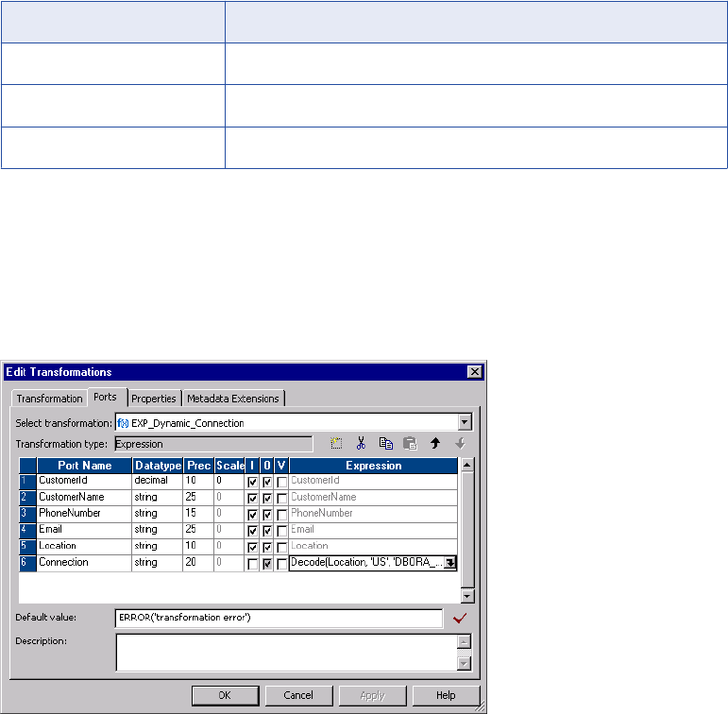728x714 pixels.
Task: Switch to the Transformation tab
Action: point(50,399)
